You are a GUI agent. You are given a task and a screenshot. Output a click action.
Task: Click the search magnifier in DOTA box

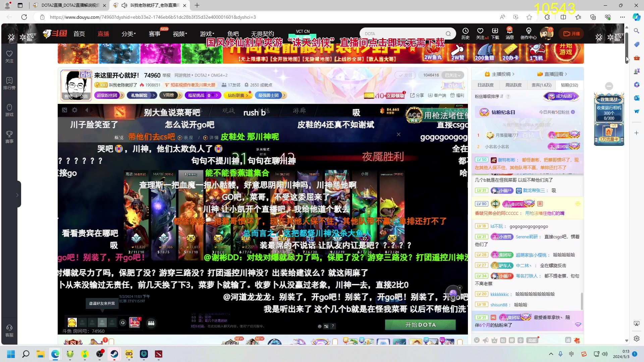click(448, 34)
